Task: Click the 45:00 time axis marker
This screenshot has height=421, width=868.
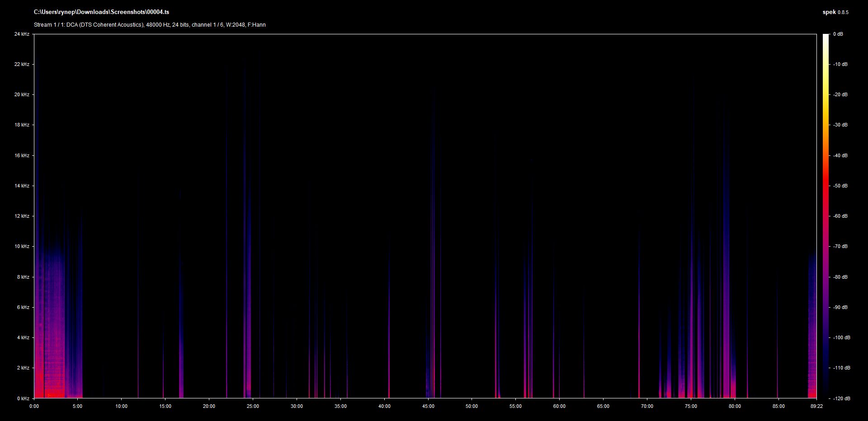Action: tap(428, 406)
